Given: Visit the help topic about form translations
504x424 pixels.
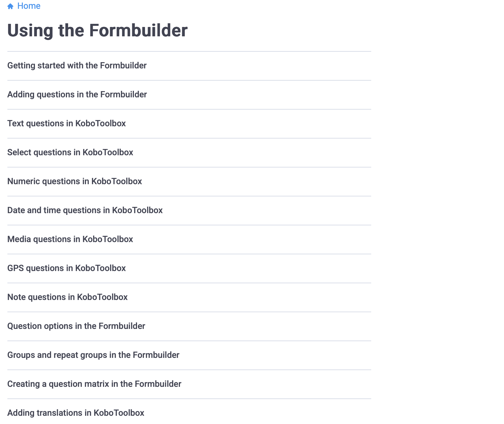Looking at the screenshot, I should pos(75,413).
